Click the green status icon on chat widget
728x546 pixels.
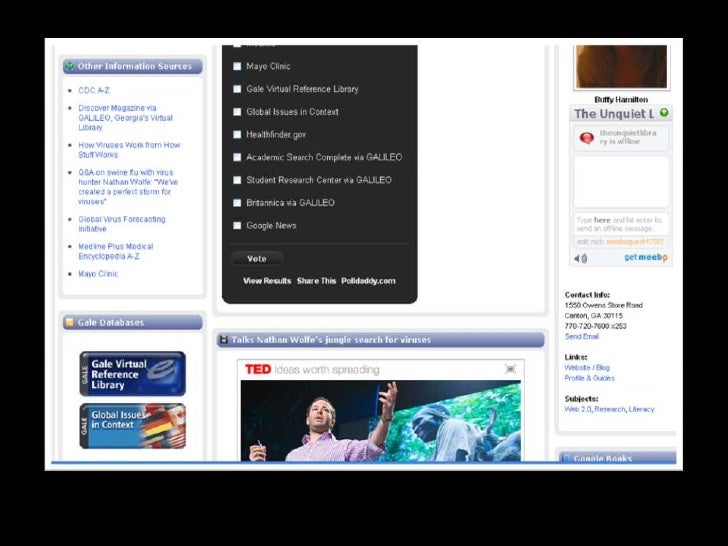pos(664,112)
